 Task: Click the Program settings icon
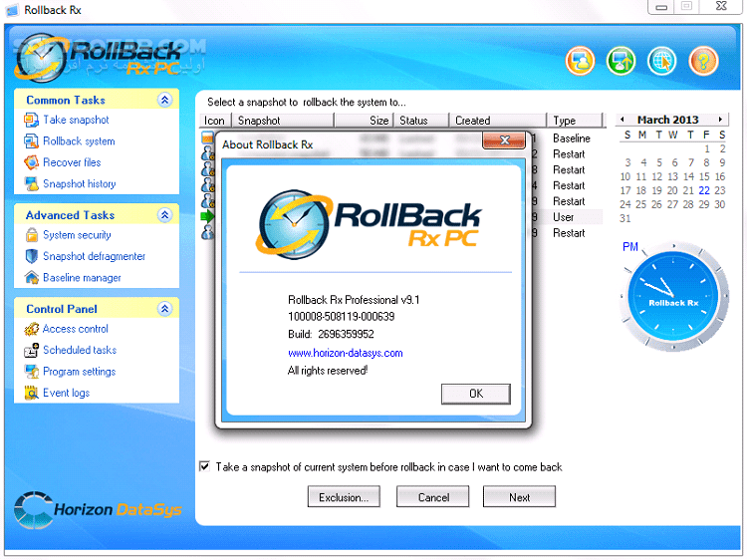pyautogui.click(x=32, y=372)
